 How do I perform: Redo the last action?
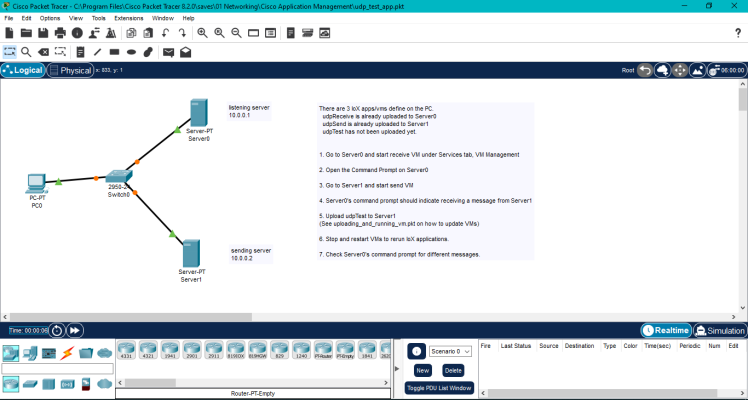click(182, 33)
